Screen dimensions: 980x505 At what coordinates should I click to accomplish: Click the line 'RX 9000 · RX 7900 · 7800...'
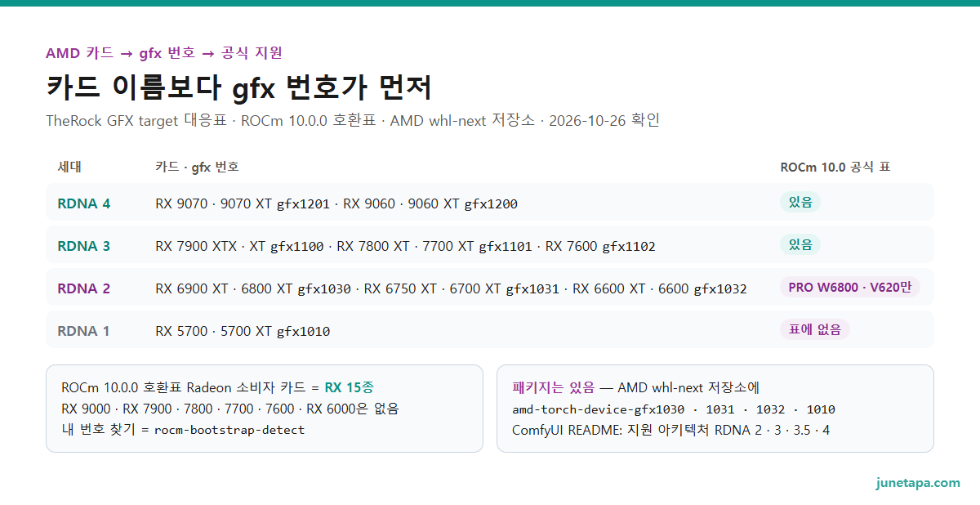230,409
